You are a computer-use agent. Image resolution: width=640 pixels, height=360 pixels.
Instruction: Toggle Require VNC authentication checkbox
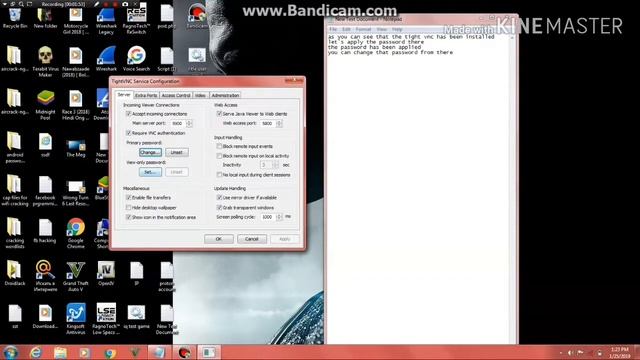(129, 133)
